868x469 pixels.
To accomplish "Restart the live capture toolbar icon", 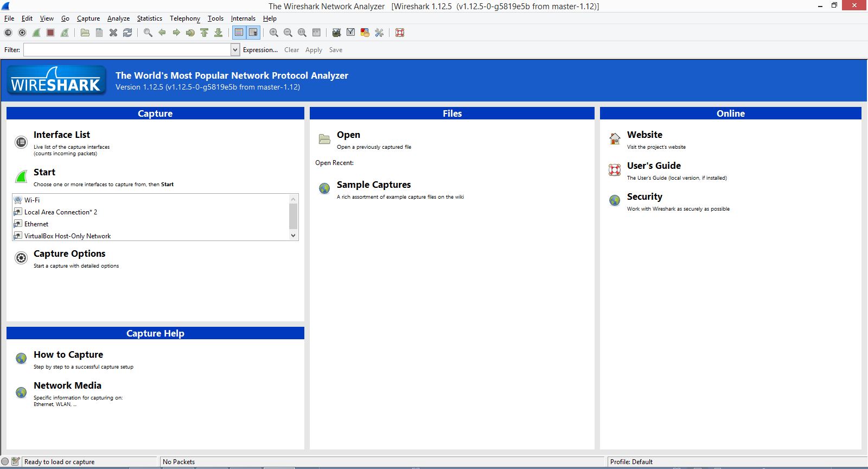I will [65, 33].
